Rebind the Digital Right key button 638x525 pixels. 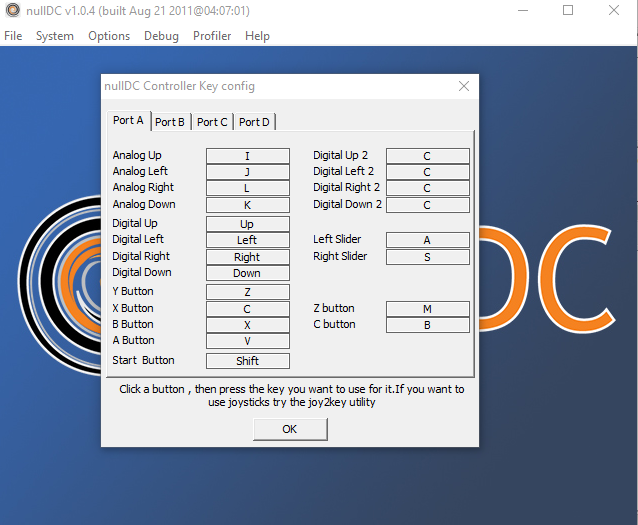(247, 257)
